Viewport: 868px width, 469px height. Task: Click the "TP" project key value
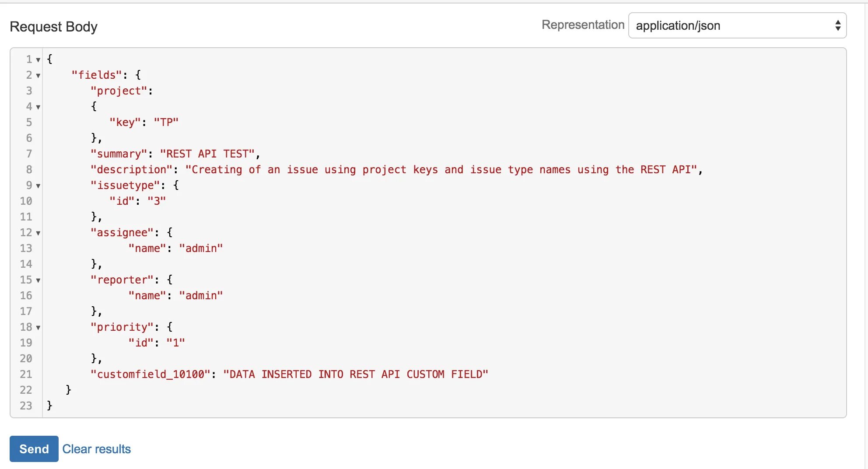pos(166,122)
